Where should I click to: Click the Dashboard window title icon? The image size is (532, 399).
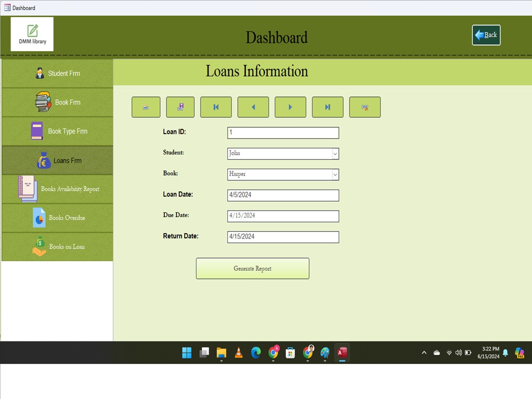7,7
